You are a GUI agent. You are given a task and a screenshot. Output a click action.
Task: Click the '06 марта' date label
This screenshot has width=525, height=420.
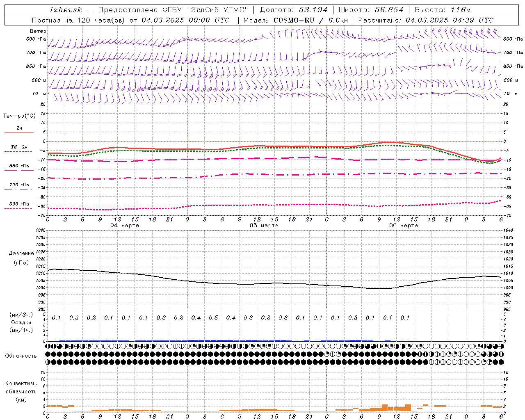click(404, 226)
